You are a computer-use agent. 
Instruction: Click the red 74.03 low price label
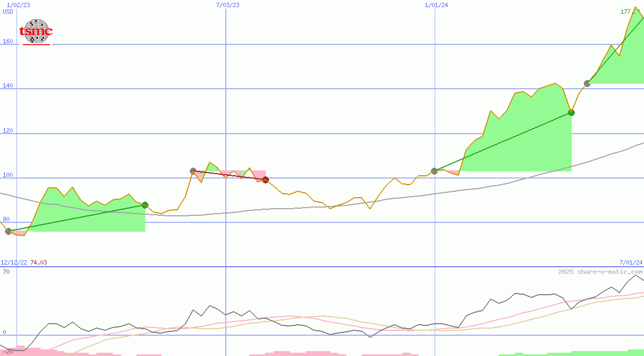point(38,262)
